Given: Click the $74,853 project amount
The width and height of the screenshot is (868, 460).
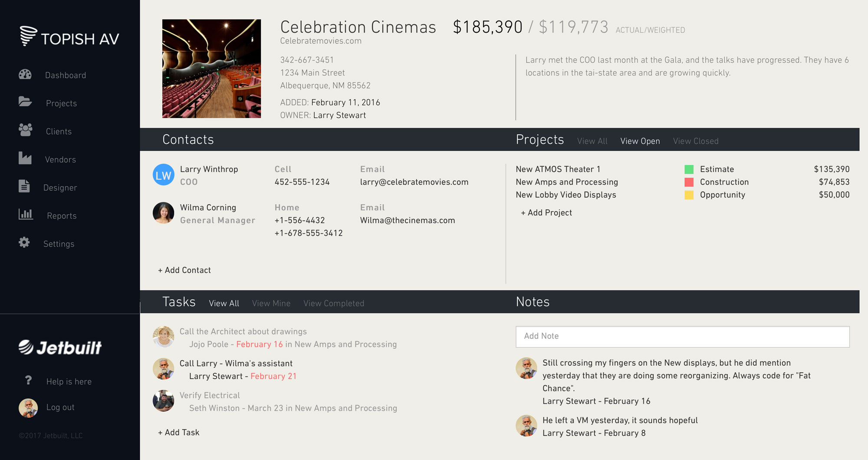Looking at the screenshot, I should coord(834,182).
